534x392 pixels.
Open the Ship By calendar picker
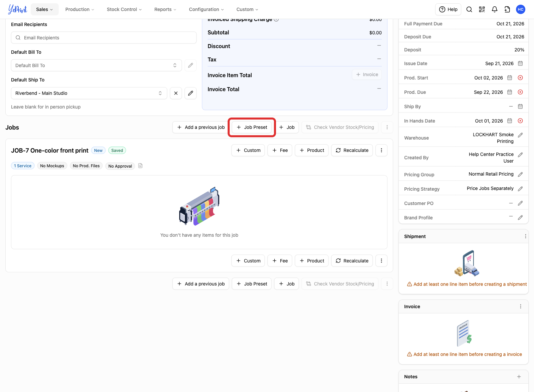click(520, 107)
